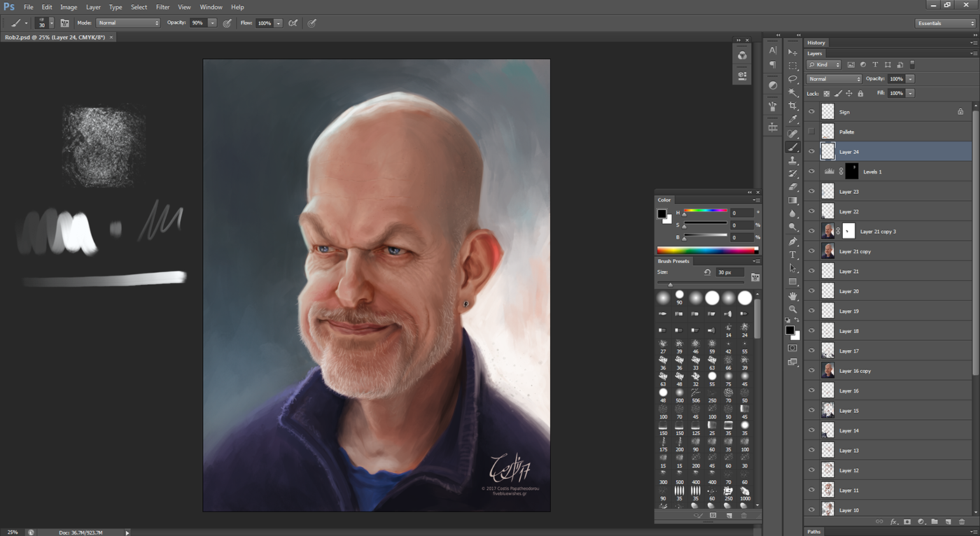The height and width of the screenshot is (536, 980).
Task: Switch to the History panel tab
Action: [x=816, y=43]
